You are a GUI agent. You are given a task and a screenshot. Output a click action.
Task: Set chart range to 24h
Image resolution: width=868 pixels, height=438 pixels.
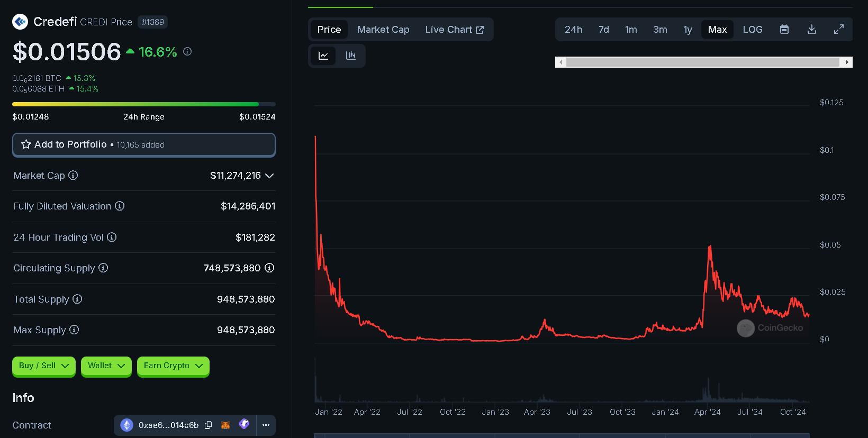(573, 30)
